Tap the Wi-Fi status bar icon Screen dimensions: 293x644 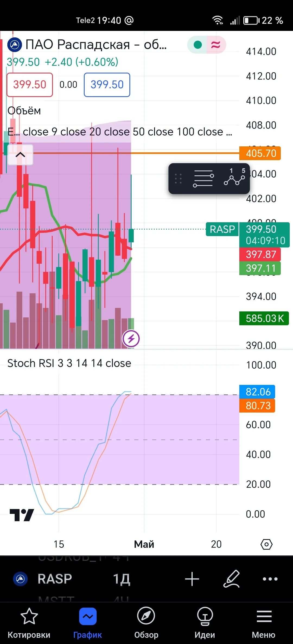tap(218, 20)
